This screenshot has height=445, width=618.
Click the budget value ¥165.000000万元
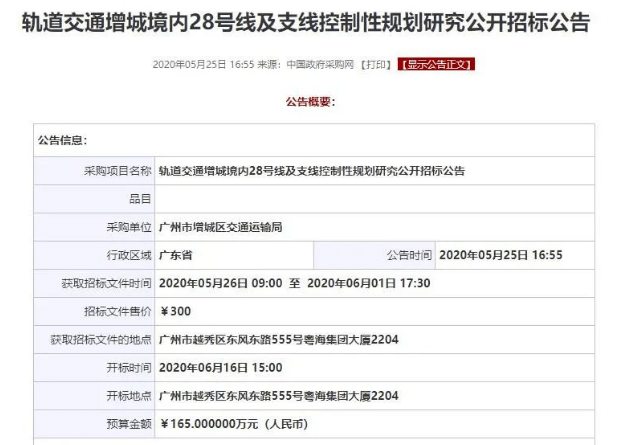(x=209, y=424)
